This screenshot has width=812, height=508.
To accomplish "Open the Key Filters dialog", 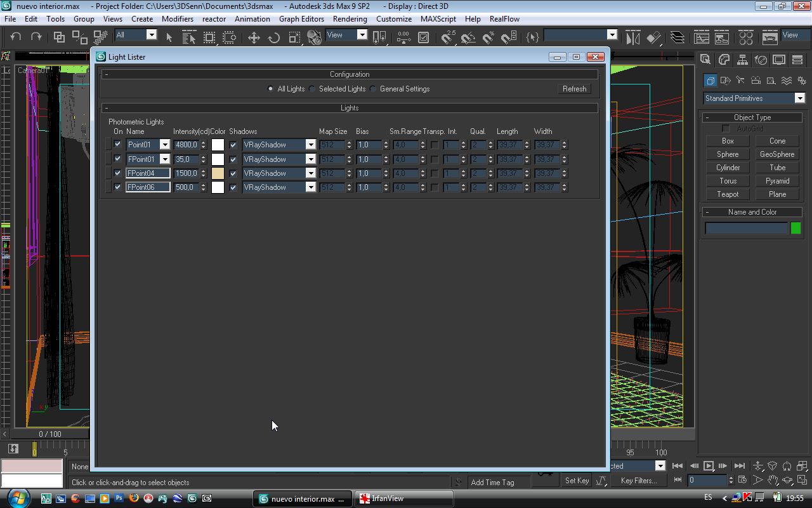I will tap(639, 481).
